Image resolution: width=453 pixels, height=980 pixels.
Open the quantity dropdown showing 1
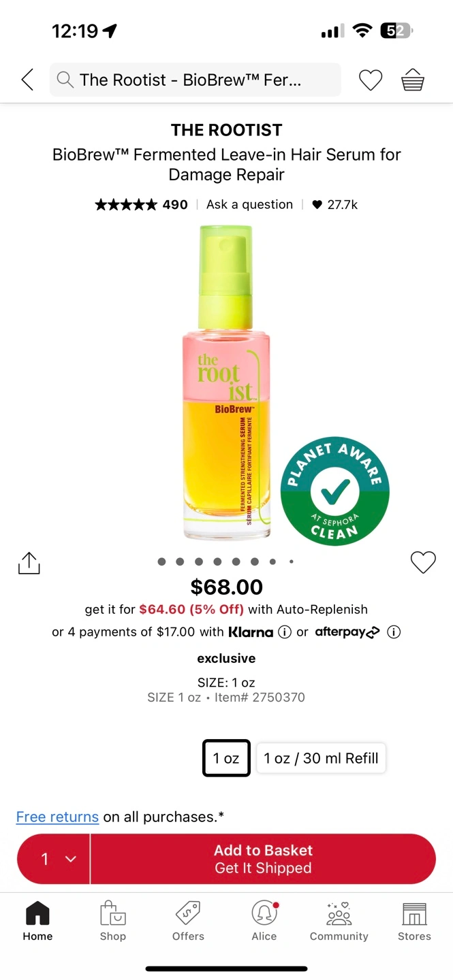(x=54, y=859)
